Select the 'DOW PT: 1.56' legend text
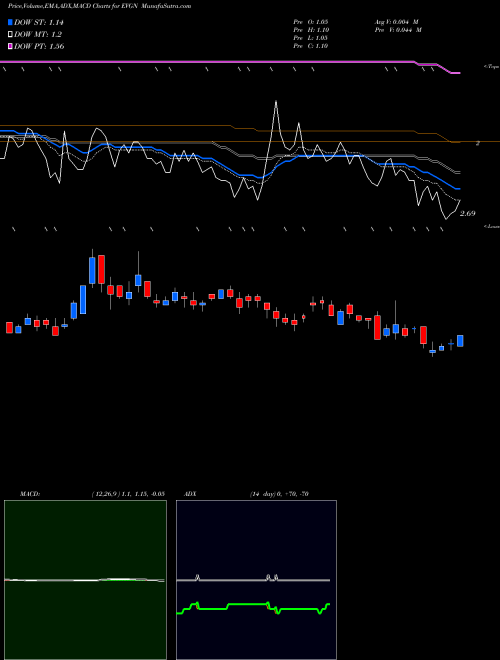This screenshot has height=660, width=500. 39,46
